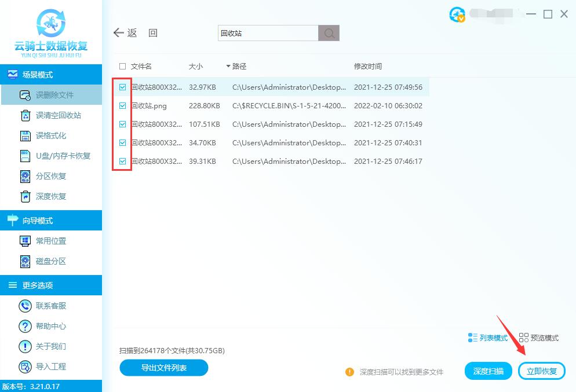Image resolution: width=576 pixels, height=392 pixels.
Task: Open 深度恢复 in sidebar
Action: 52,196
